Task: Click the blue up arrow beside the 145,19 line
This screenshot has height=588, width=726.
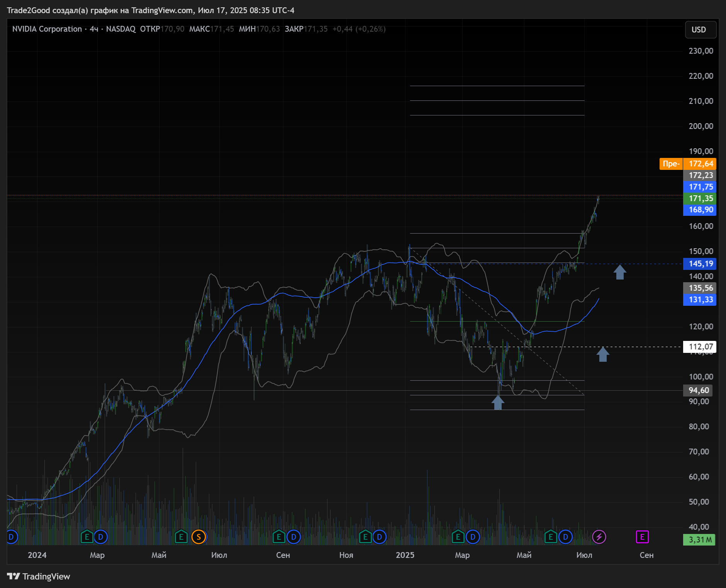Action: (x=620, y=272)
